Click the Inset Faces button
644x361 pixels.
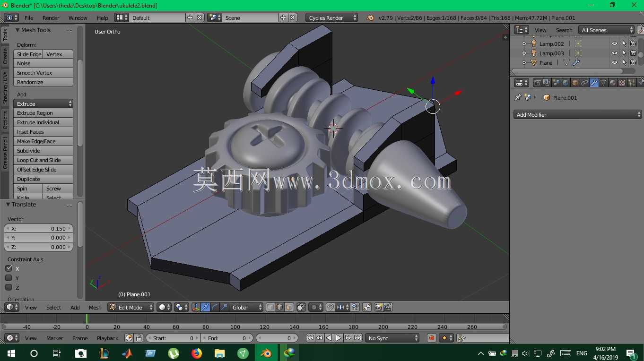point(43,132)
